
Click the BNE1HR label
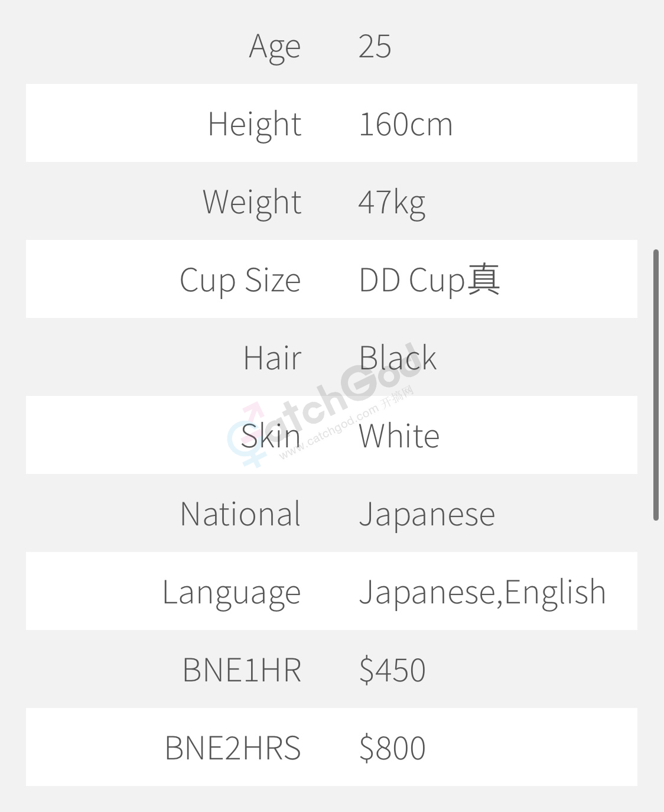pos(242,670)
